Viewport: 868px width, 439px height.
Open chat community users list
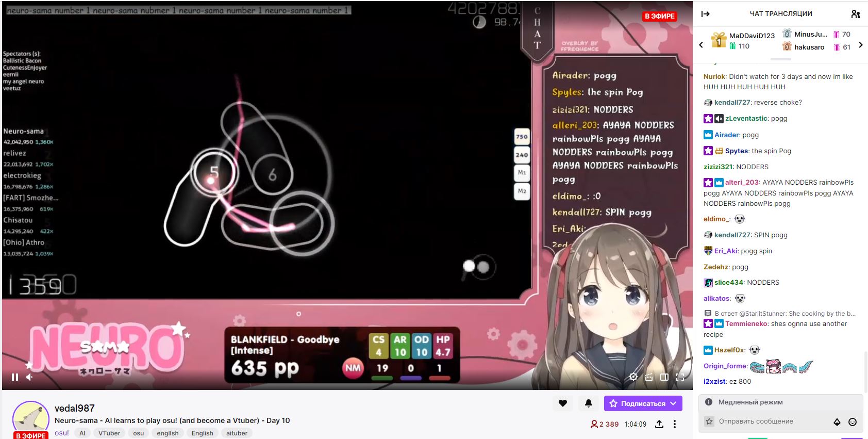pyautogui.click(x=855, y=14)
